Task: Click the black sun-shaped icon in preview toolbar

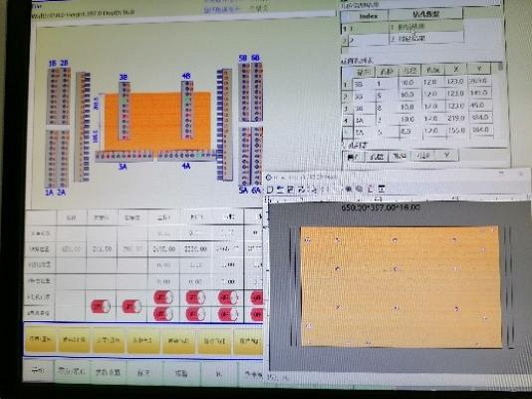Action: tap(349, 190)
